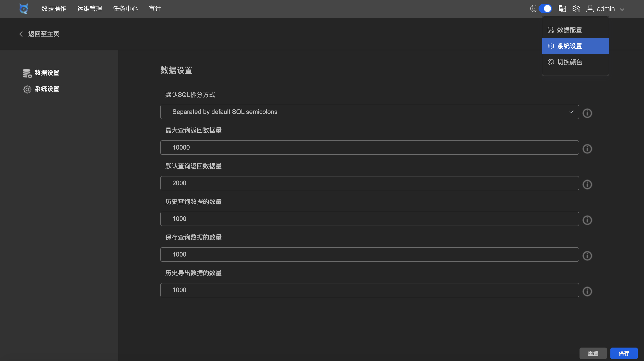Click the 保存查询数据的数量 input field
This screenshot has height=361, width=644.
(369, 254)
